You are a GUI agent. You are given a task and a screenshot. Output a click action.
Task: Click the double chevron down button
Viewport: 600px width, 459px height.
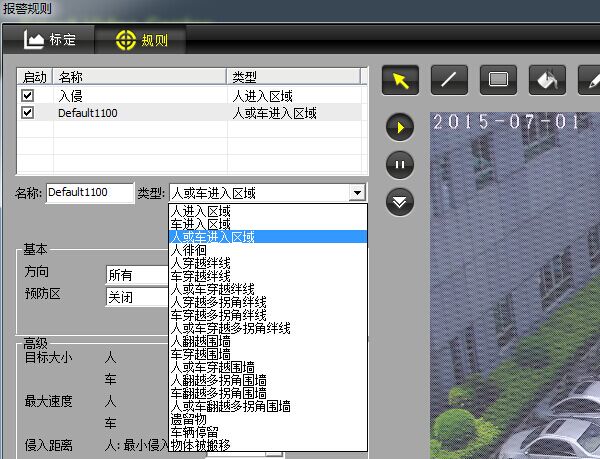(400, 202)
